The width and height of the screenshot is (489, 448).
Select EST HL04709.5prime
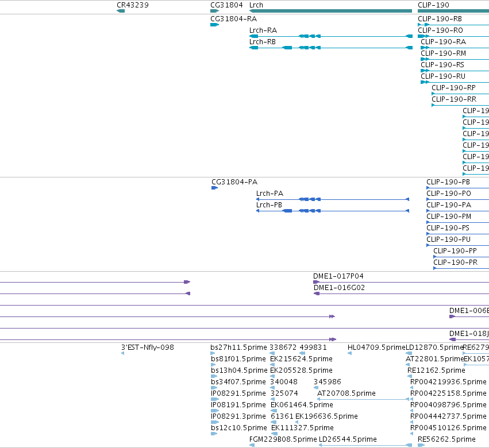click(x=376, y=347)
